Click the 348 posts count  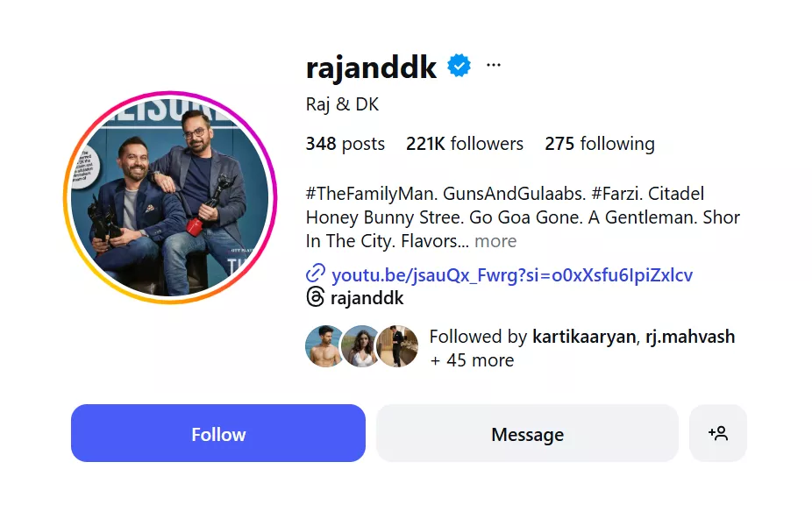345,144
